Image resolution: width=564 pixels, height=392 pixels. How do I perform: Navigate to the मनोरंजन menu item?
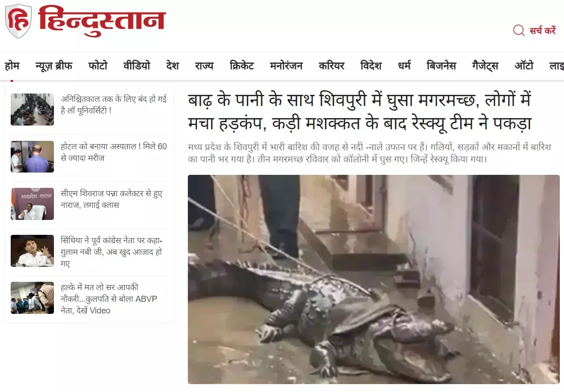coord(286,66)
